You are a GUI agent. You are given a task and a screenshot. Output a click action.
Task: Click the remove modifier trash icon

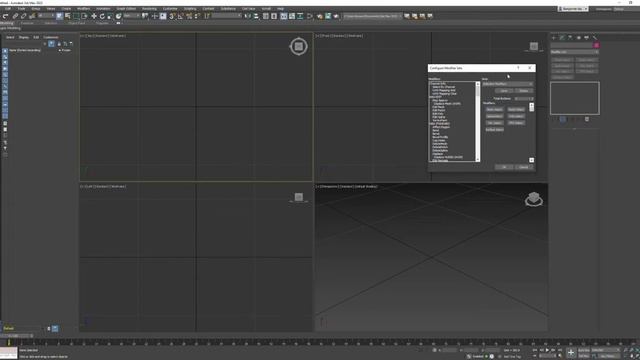587,119
